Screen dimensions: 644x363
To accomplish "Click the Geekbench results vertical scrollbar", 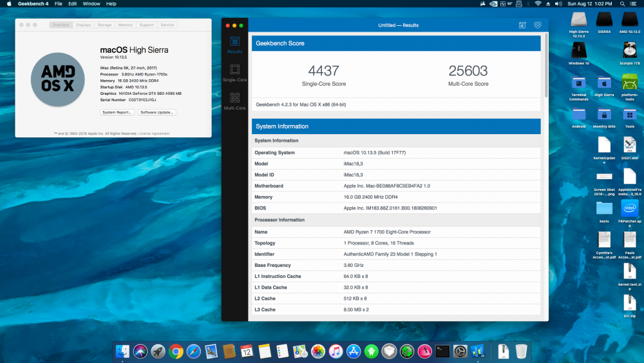I will (546, 66).
